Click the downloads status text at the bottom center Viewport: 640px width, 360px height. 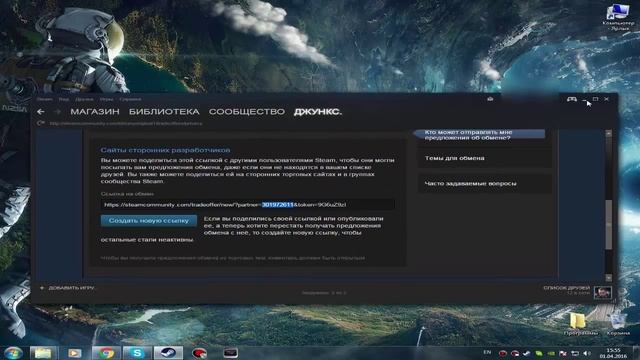point(324,293)
